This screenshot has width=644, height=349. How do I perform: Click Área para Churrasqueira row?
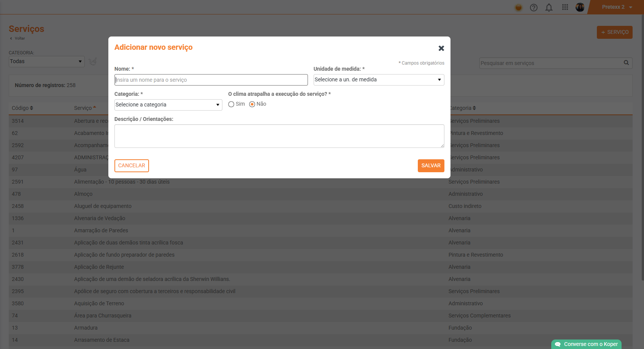pyautogui.click(x=320, y=316)
